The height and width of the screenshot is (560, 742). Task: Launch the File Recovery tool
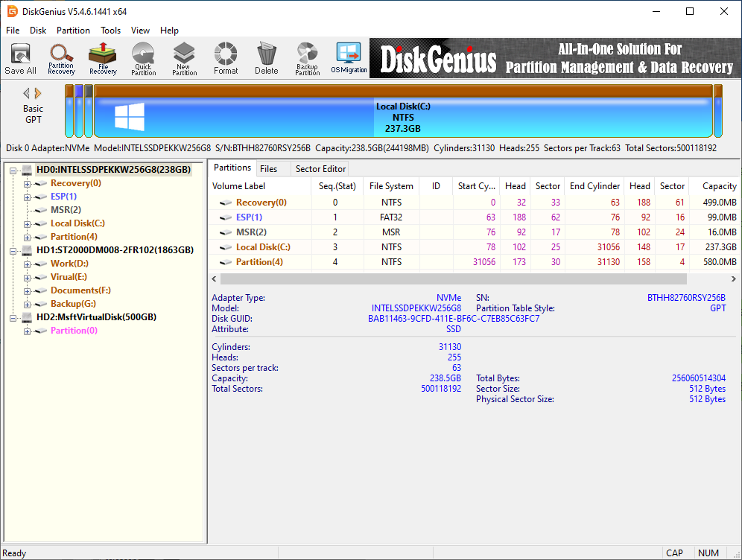[x=103, y=58]
